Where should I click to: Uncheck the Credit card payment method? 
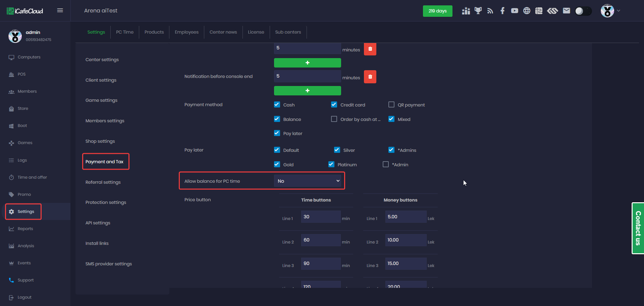[x=334, y=105]
